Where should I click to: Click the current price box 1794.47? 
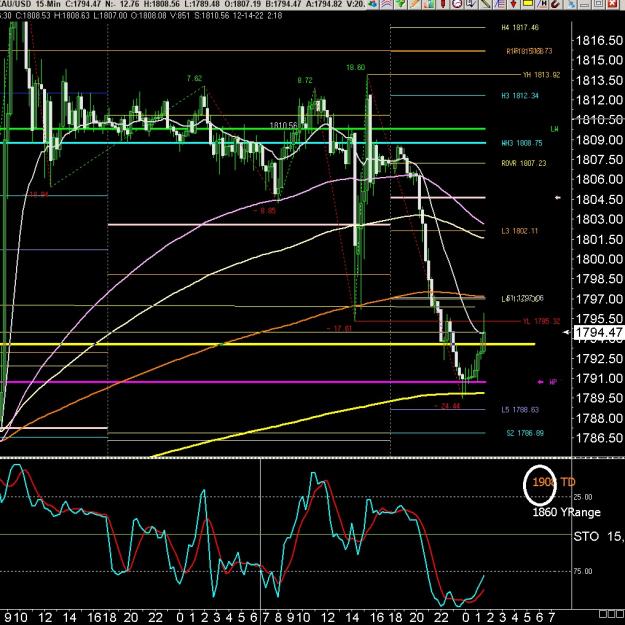[598, 332]
